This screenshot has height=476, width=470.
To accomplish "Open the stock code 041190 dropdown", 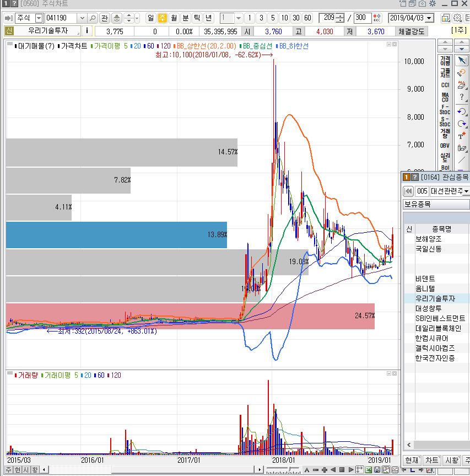I will pyautogui.click(x=82, y=18).
